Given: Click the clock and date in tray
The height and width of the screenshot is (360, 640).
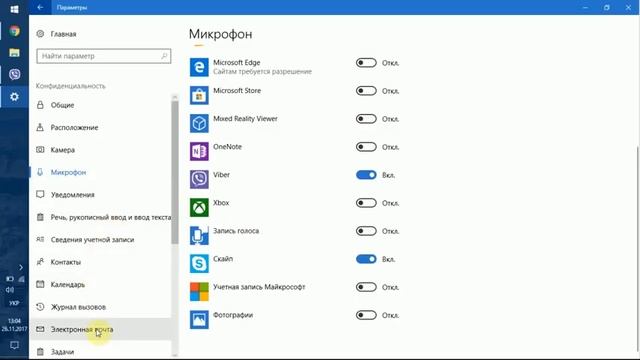Looking at the screenshot, I should pyautogui.click(x=14, y=325).
